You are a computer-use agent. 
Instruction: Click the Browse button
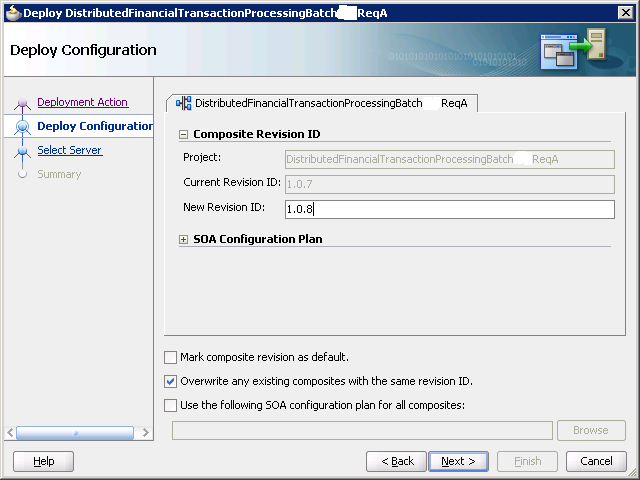pos(591,430)
